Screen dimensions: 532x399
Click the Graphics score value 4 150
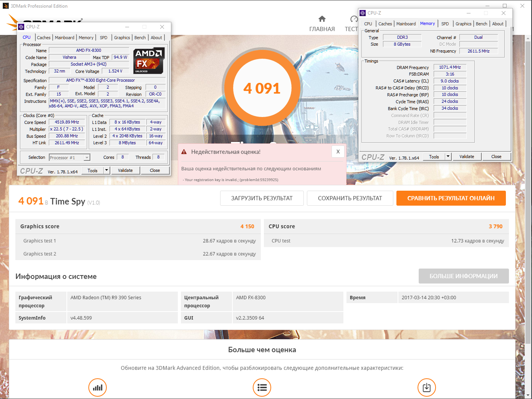click(247, 226)
